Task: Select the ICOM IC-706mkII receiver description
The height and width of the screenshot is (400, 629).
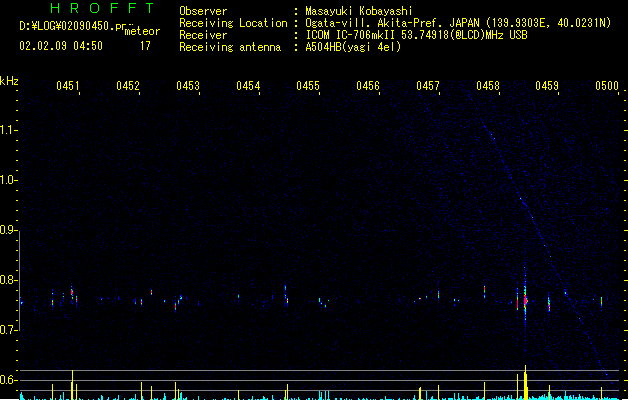Action: [416, 35]
